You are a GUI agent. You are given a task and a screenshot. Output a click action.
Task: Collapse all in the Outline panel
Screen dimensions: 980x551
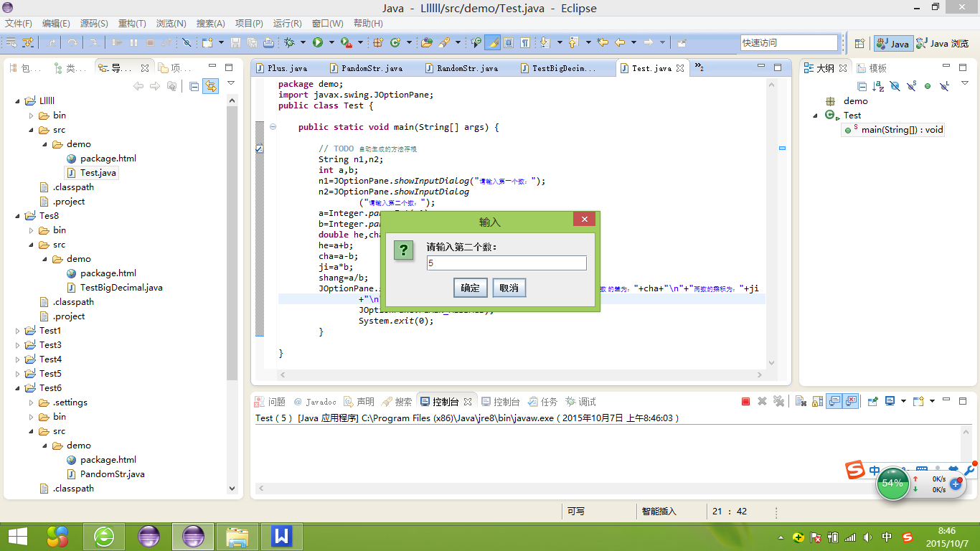[x=862, y=86]
